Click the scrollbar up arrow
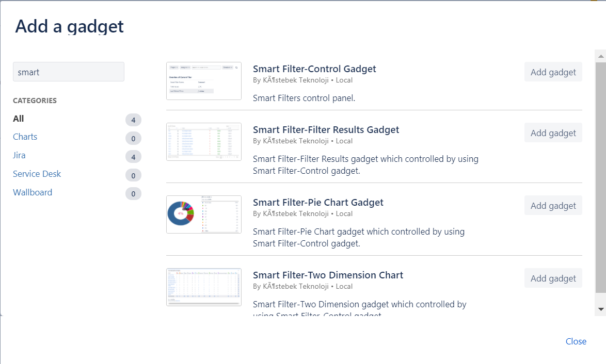606x364 pixels. pos(601,56)
